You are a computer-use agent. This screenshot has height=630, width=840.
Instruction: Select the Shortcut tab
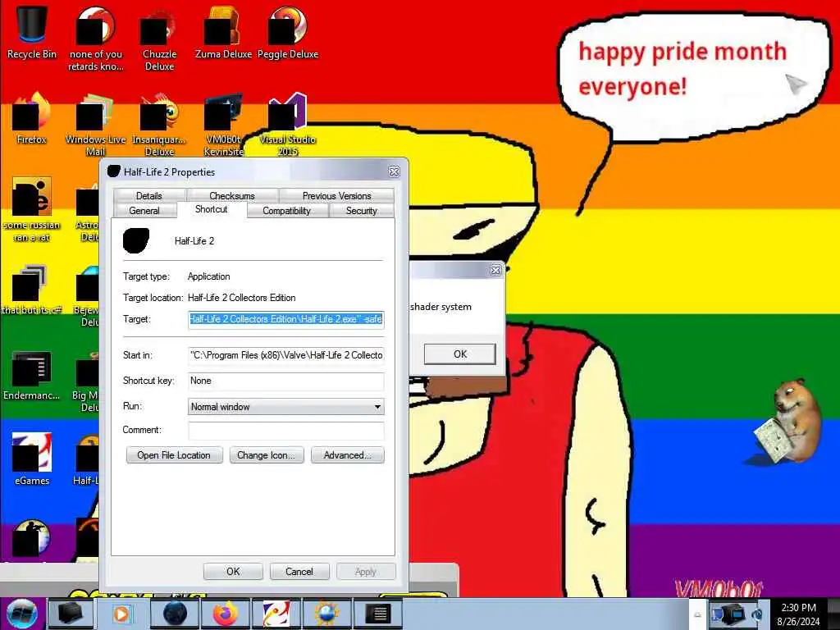(211, 209)
